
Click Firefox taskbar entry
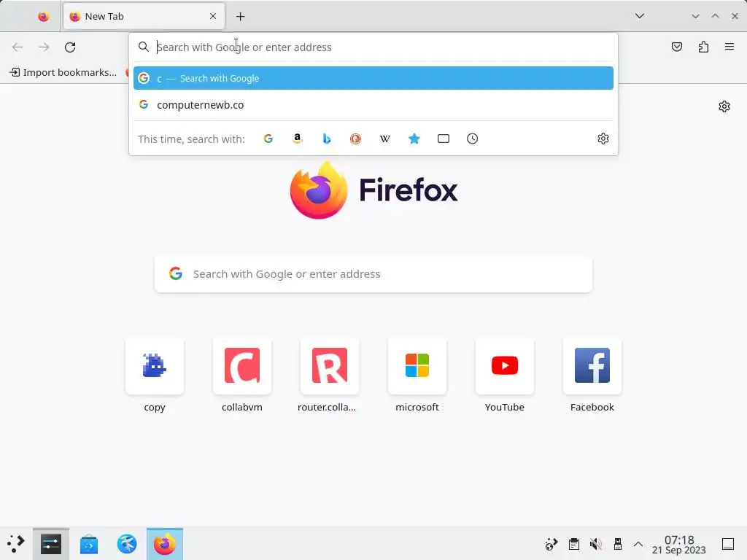pos(165,544)
